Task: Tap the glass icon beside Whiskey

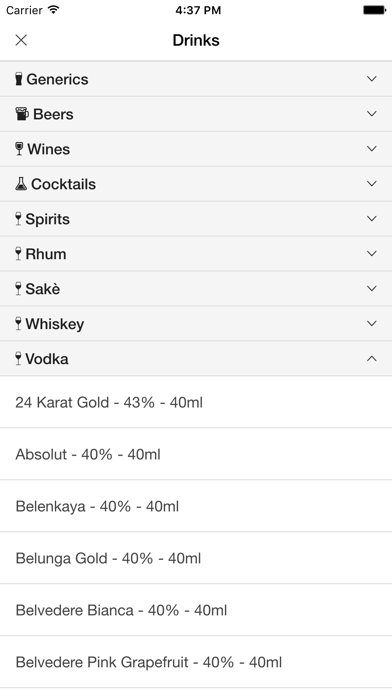Action: [x=18, y=324]
